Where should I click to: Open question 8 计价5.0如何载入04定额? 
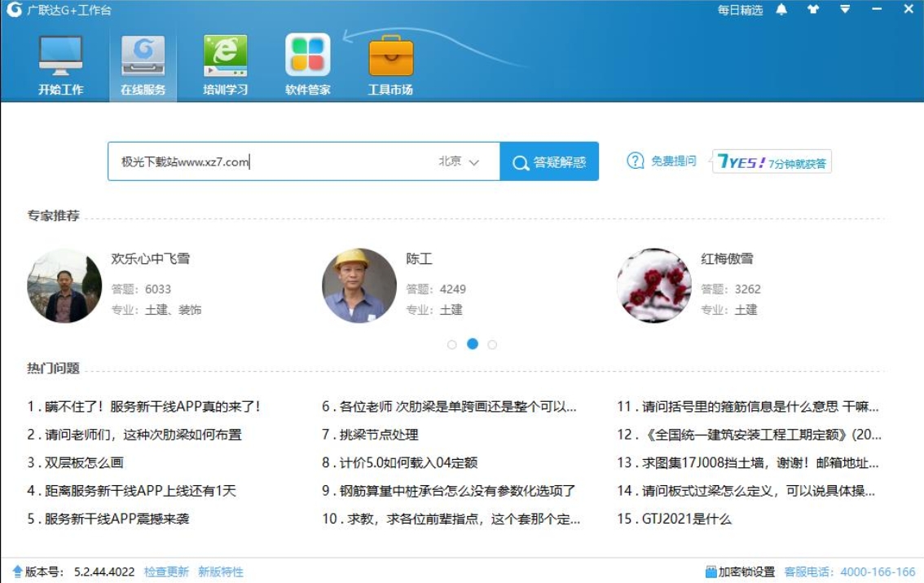399,463
